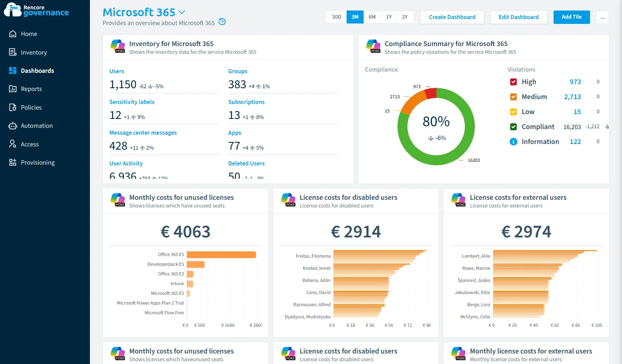Viewport: 622px width, 364px height.
Task: Click the Access person icon
Action: (13, 144)
